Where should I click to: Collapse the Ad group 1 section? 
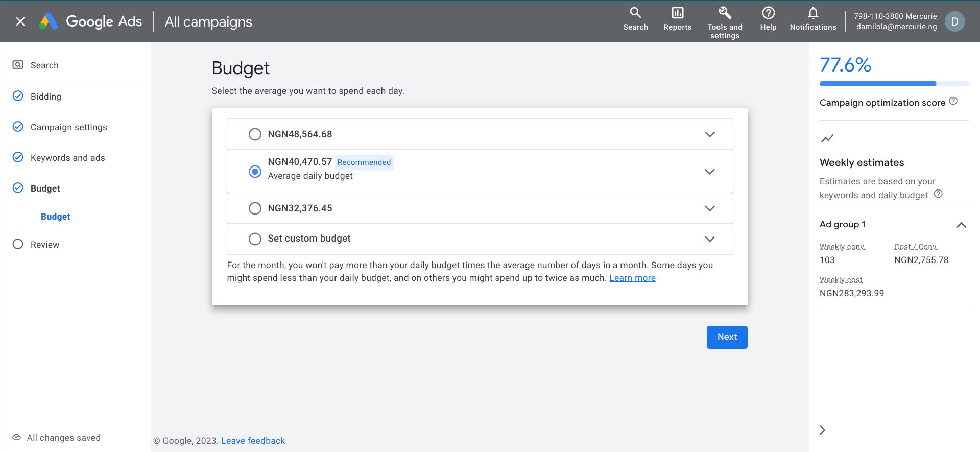point(961,225)
